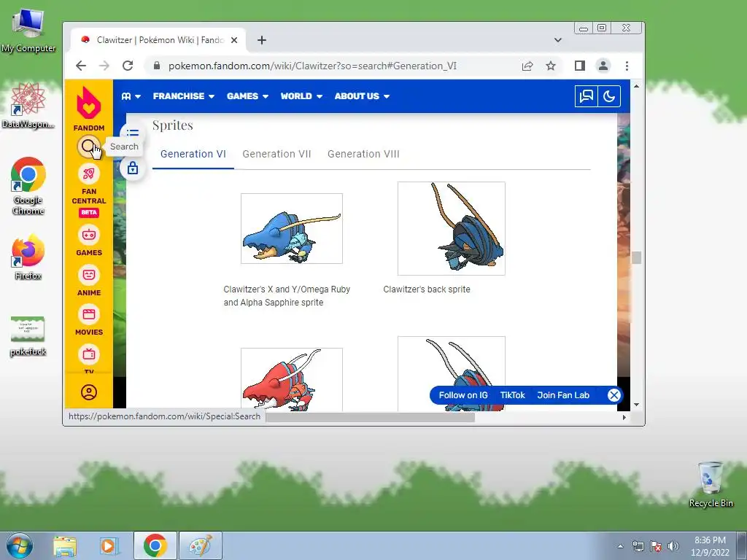The width and height of the screenshot is (747, 560).
Task: Open the table of contents list icon
Action: 133,133
